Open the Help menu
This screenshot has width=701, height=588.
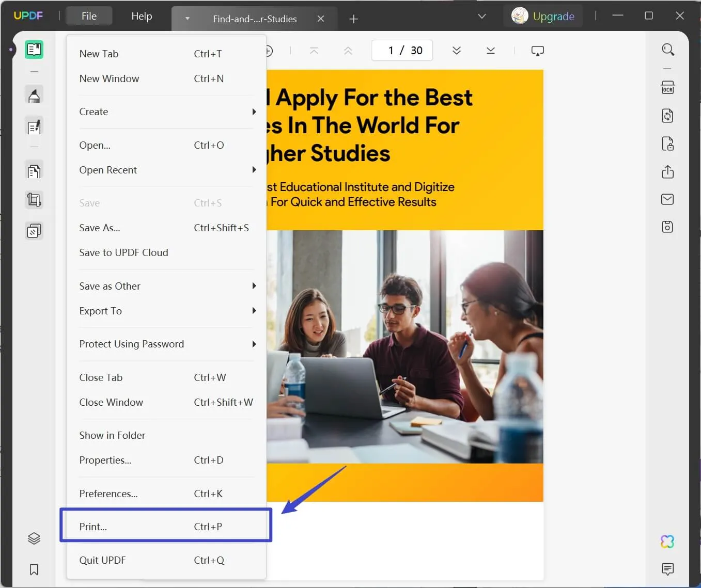[x=142, y=17]
